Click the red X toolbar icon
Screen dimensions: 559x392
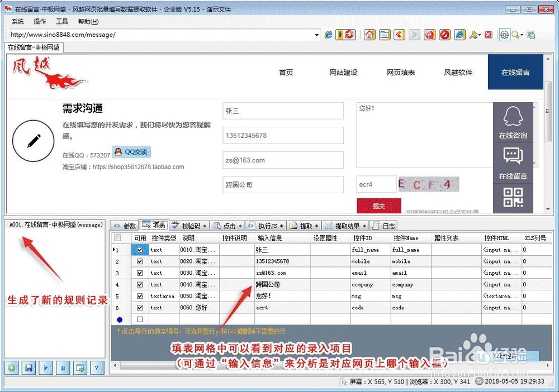click(x=489, y=35)
